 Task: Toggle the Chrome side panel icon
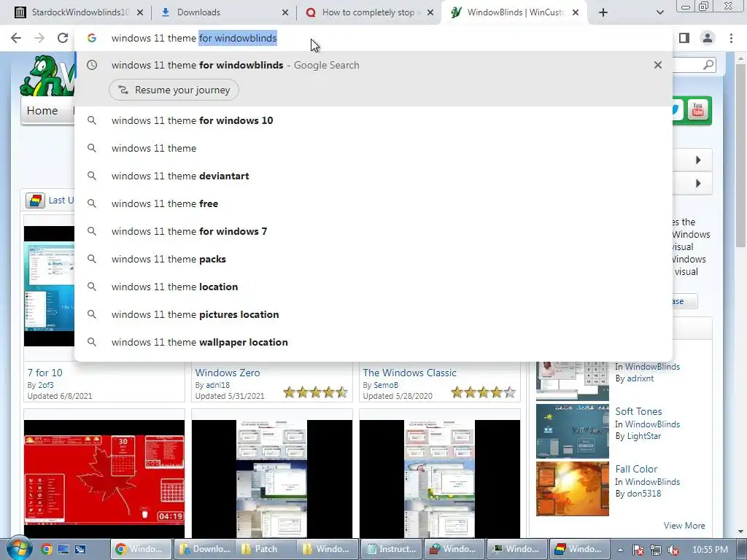pyautogui.click(x=684, y=38)
